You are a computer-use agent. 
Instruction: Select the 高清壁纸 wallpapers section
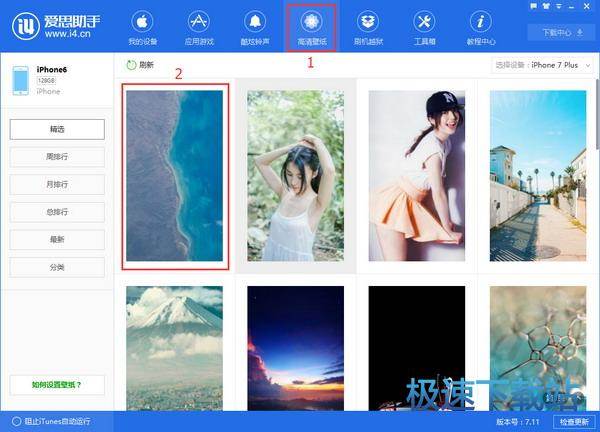[311, 28]
